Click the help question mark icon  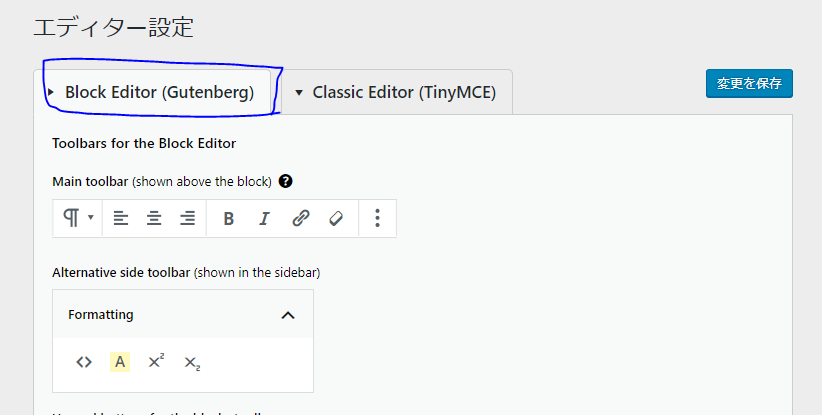[286, 181]
